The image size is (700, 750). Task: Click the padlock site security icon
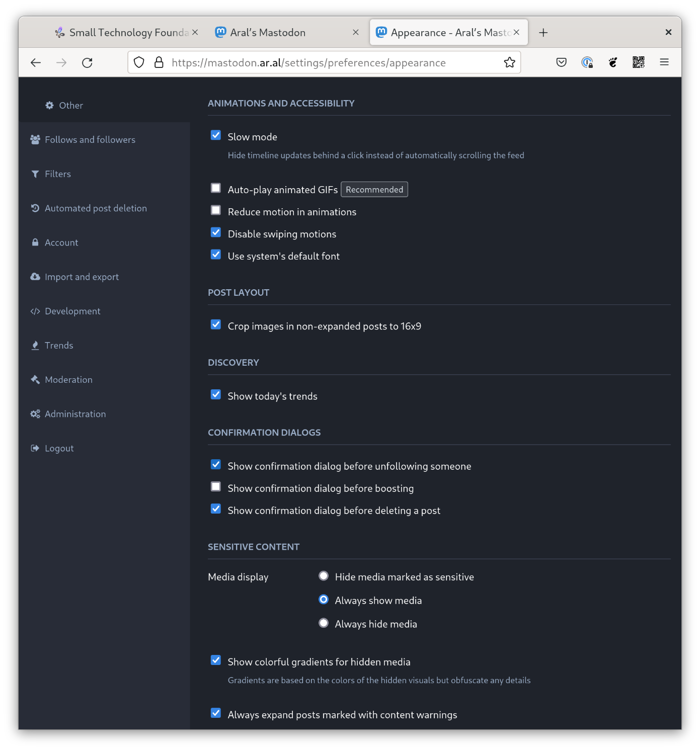159,62
